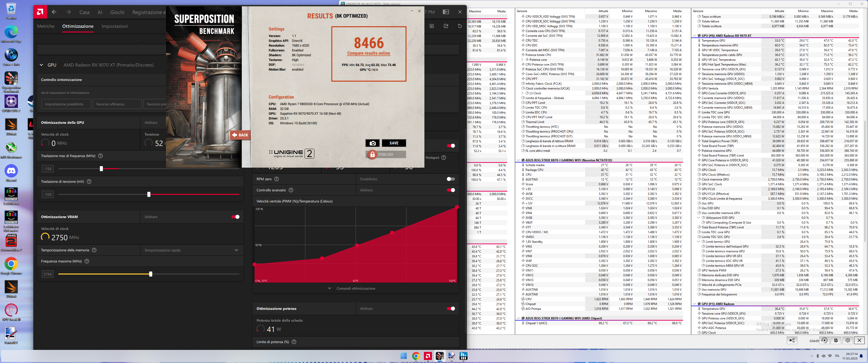Click import tuning profile icon
Screen dimensions: 868x363
pyautogui.click(x=432, y=26)
